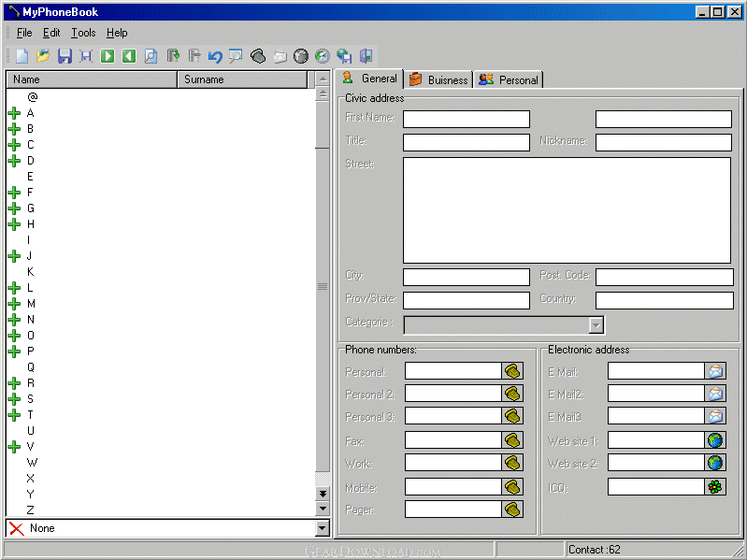This screenshot has height=560, width=747.
Task: Open Web site 1 globe icon
Action: 715,439
